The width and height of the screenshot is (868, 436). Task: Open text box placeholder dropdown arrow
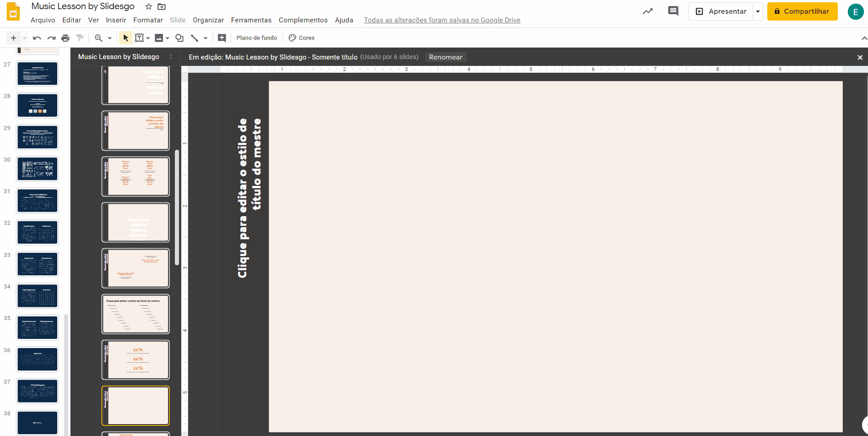[x=148, y=38]
